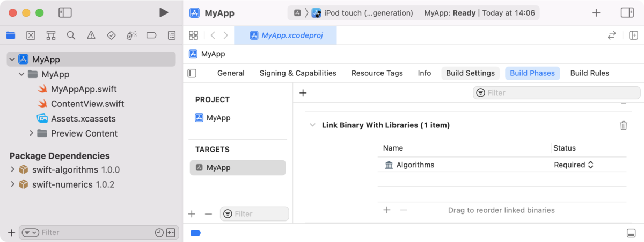Delete Link Binary With Libraries phase
The height and width of the screenshot is (242, 644).
click(x=624, y=125)
